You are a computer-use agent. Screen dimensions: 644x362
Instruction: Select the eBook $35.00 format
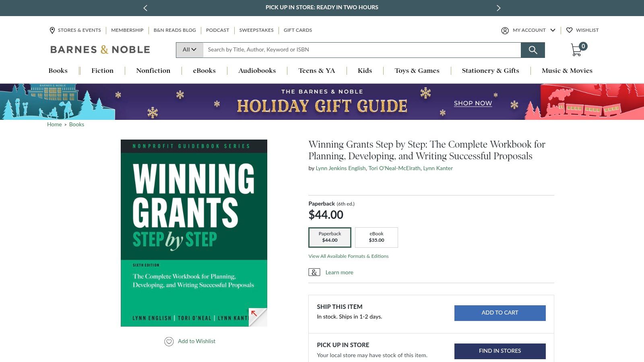tap(376, 237)
